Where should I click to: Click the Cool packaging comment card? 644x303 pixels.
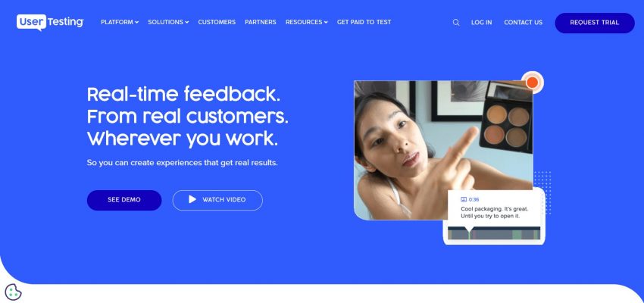tap(494, 217)
